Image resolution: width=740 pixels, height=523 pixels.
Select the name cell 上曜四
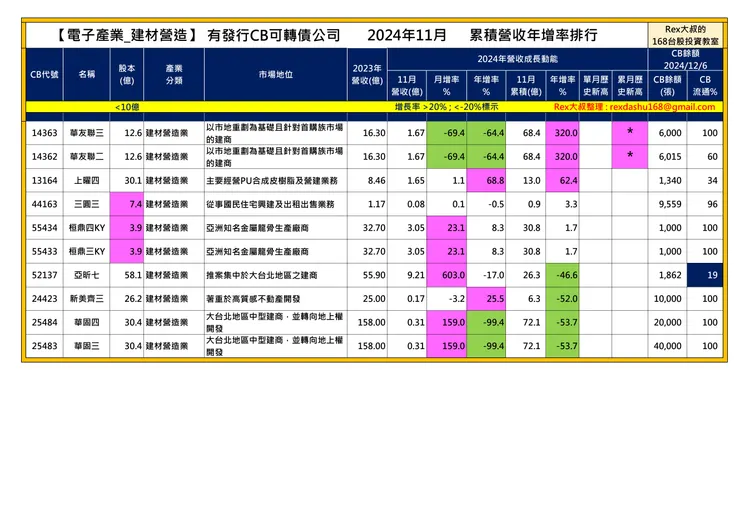[x=86, y=180]
